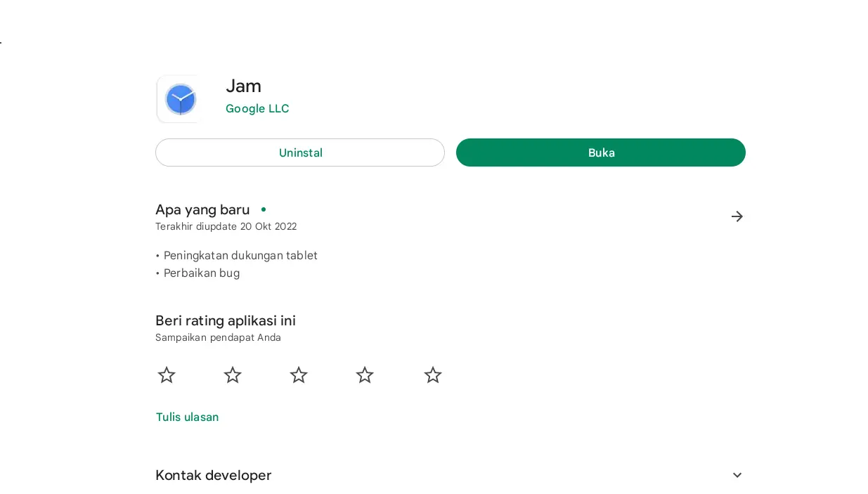The image size is (868, 494).
Task: Select the 'Peningkatan dukungan tablet' changelog line
Action: point(240,255)
